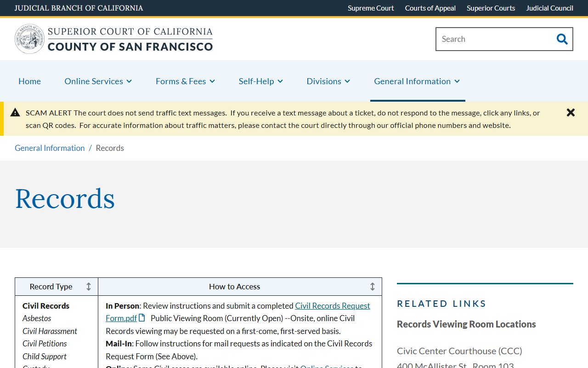The image size is (588, 368).
Task: Click the Asbestos record type text
Action: click(x=37, y=318)
